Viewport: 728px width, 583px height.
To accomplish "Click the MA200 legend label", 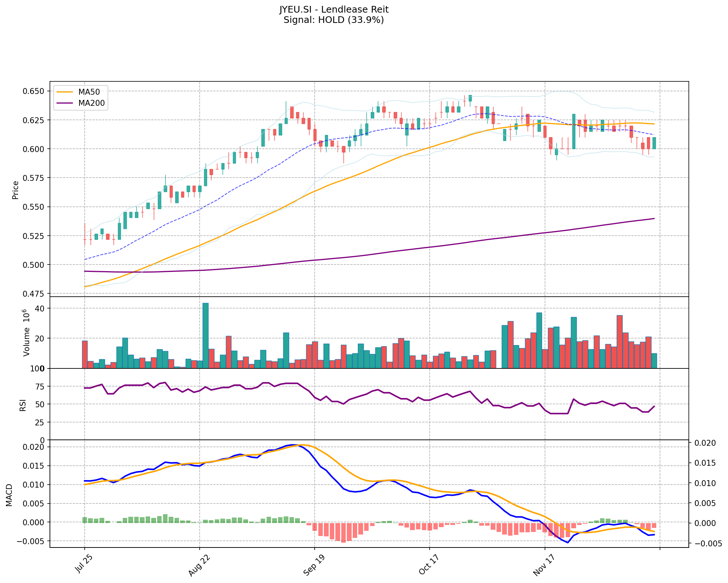I will [92, 103].
